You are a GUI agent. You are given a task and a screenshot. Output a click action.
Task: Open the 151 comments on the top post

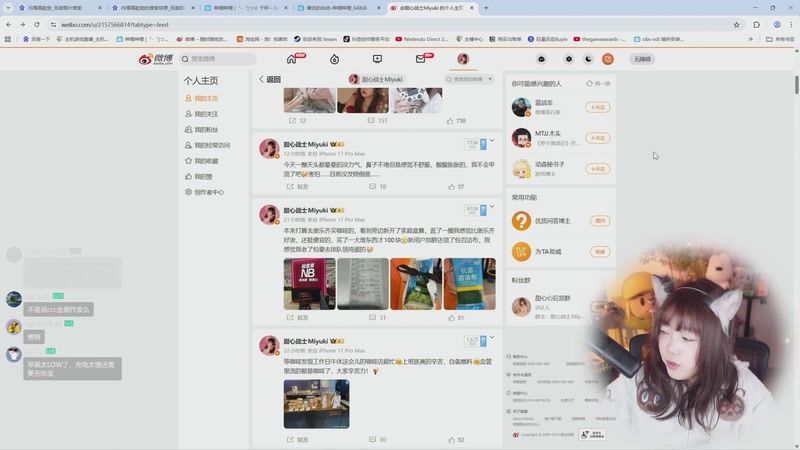[378, 121]
